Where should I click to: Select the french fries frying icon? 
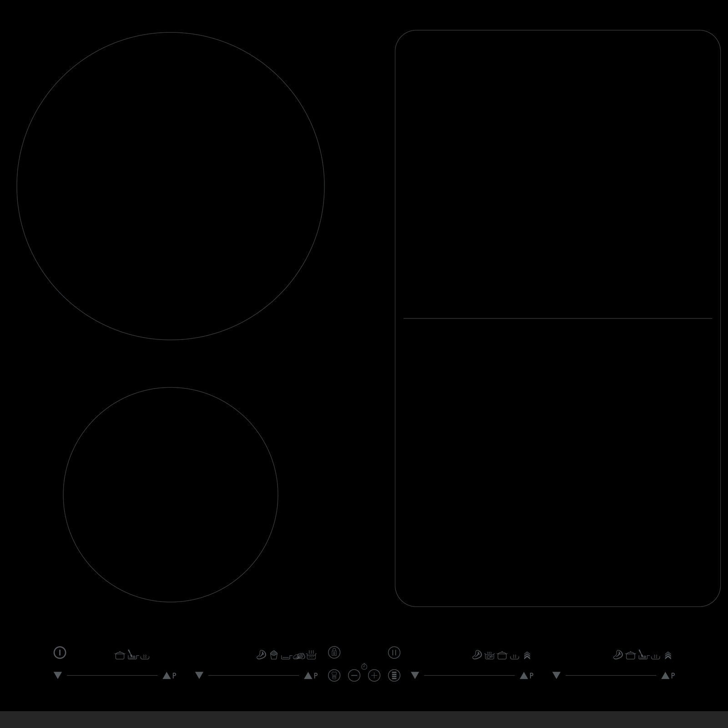pos(273,655)
